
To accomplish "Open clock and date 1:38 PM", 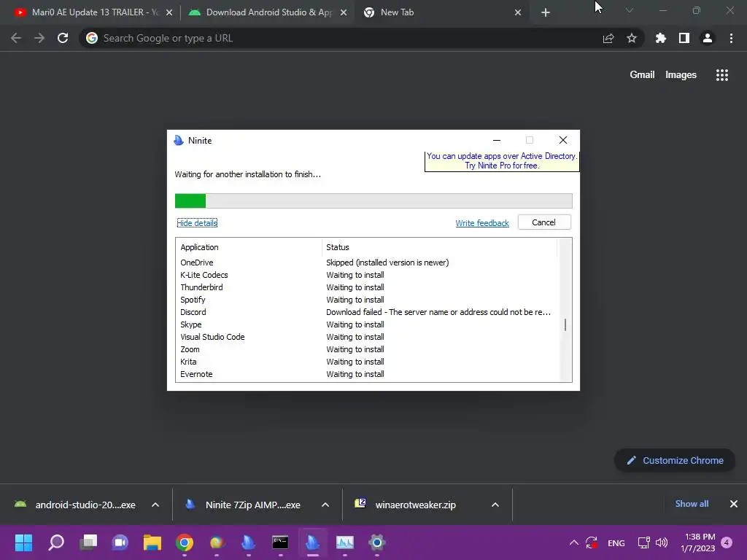I will 698,542.
